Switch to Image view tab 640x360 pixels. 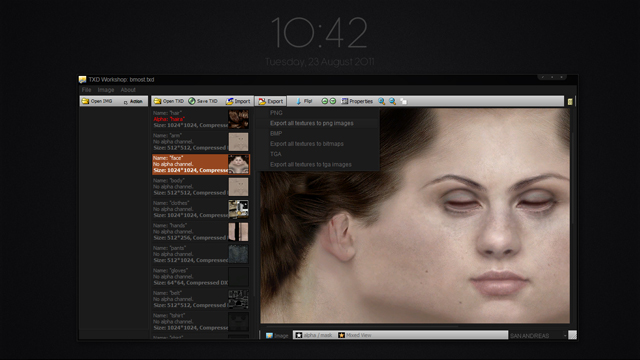tap(277, 336)
